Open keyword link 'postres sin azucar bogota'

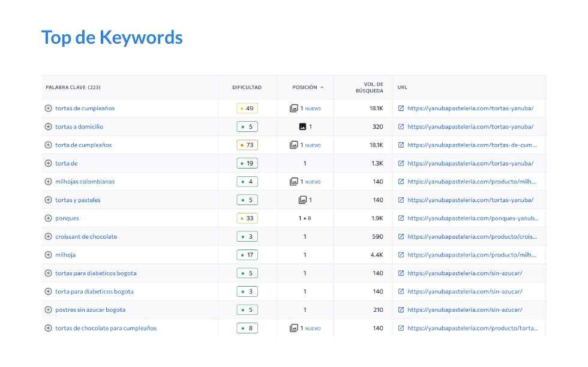tap(91, 310)
